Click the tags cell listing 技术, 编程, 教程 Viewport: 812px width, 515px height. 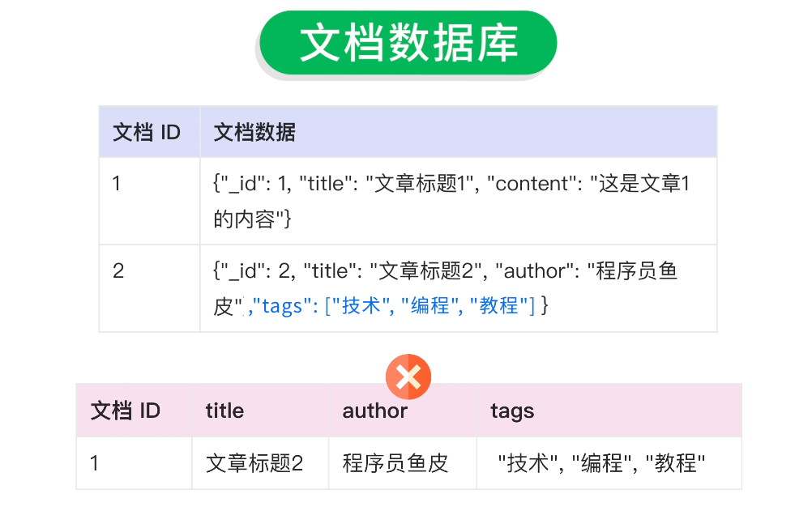coord(601,463)
